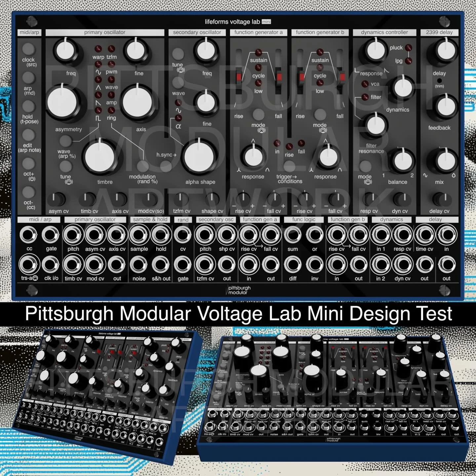476x476 pixels.
Task: Click the timb cv jack
Action: click(73, 264)
